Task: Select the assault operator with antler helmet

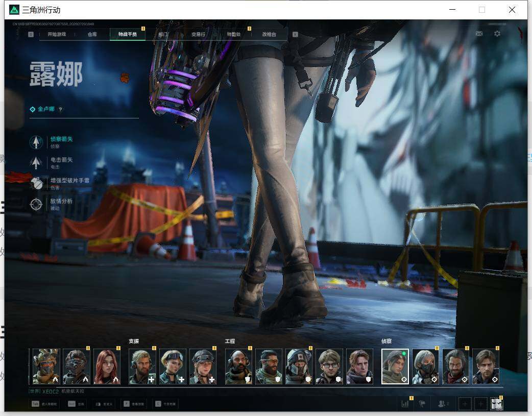Action: click(46, 366)
